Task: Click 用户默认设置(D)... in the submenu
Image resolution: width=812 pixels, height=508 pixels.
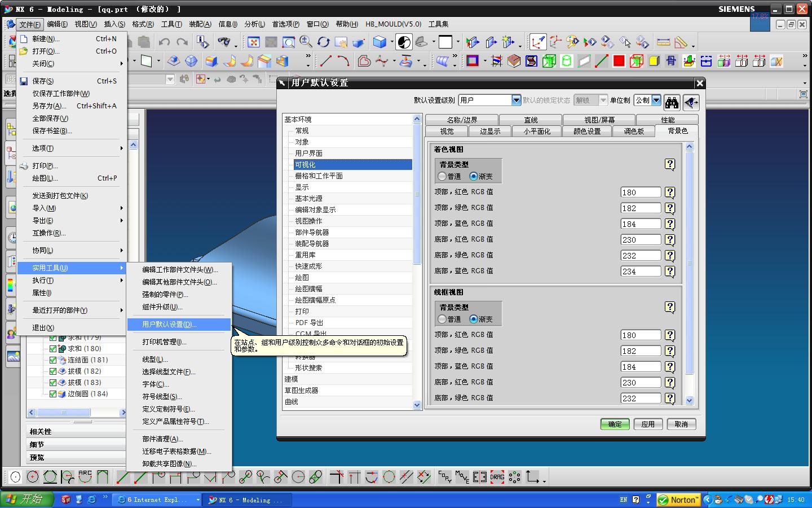Action: point(179,325)
